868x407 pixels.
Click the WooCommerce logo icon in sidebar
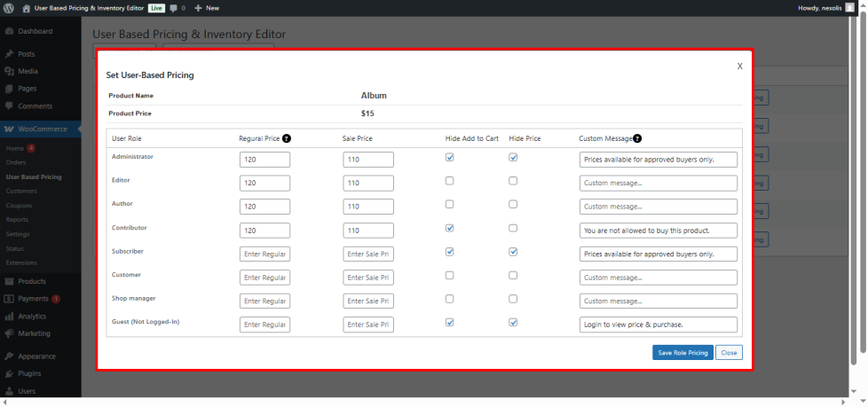pyautogui.click(x=9, y=129)
